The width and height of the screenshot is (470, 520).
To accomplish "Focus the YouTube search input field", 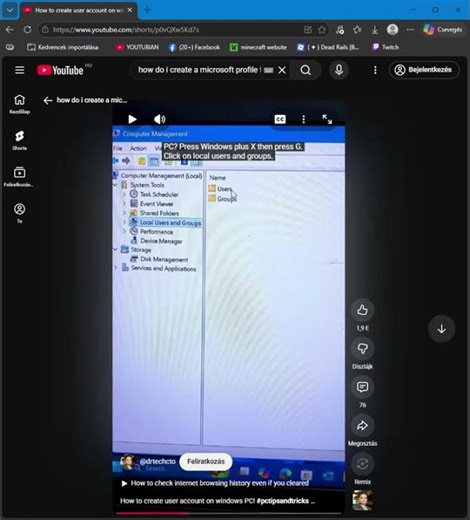I will click(199, 70).
